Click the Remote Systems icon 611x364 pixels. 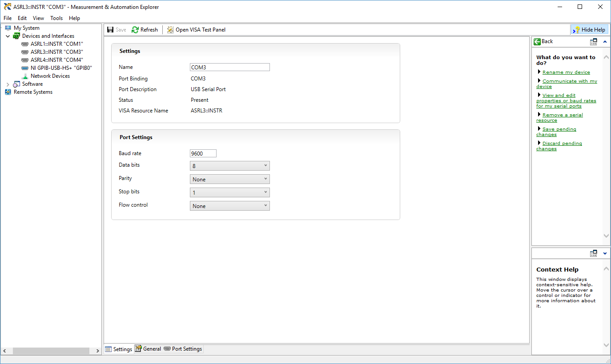click(8, 92)
